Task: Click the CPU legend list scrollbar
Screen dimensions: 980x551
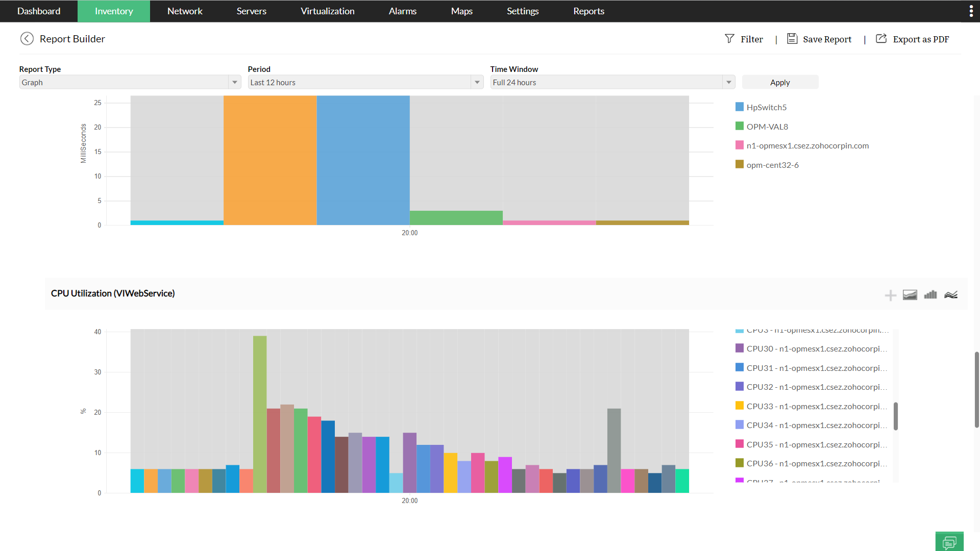Action: (x=895, y=416)
